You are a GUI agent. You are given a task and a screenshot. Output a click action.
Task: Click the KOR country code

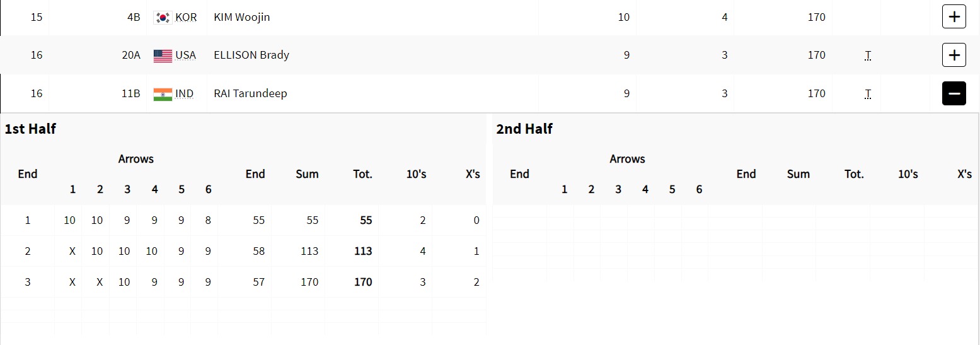point(186,17)
